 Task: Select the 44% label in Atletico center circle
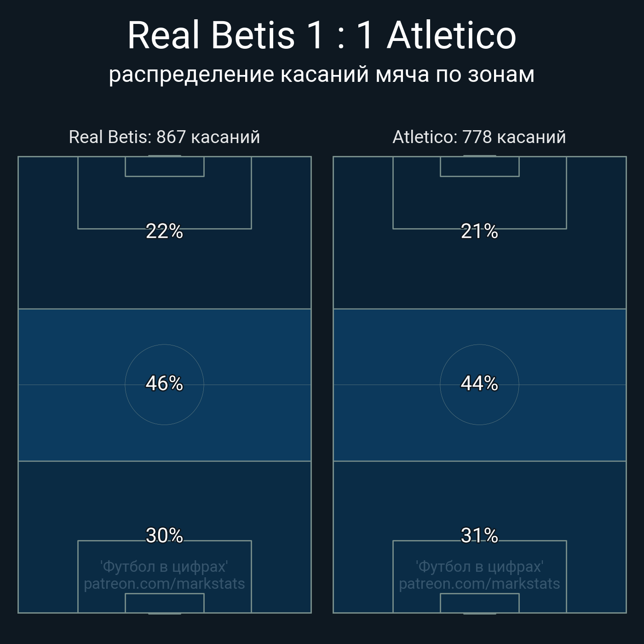point(479,383)
